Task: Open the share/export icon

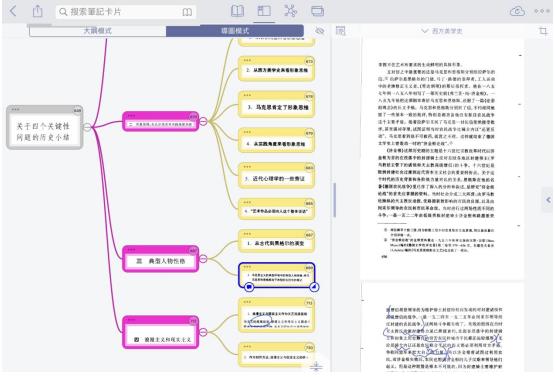Action: pos(38,11)
